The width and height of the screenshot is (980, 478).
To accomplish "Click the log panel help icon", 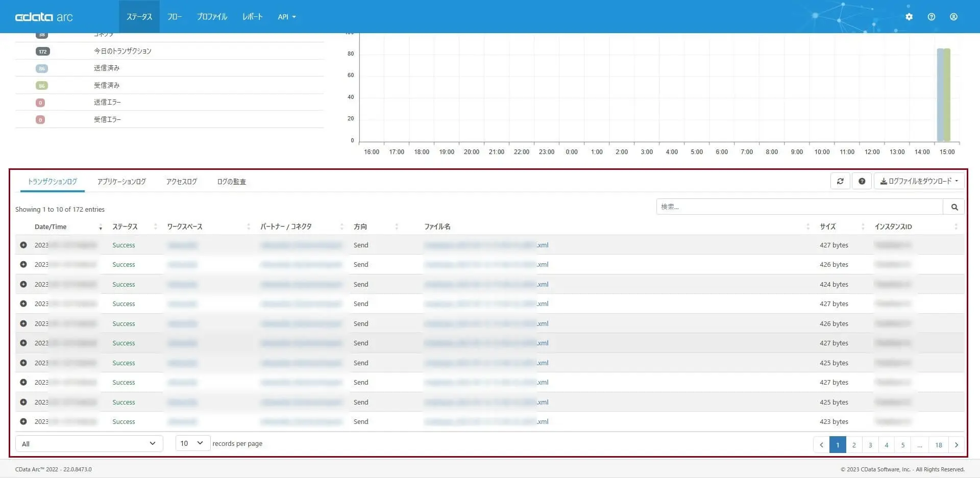I will (862, 181).
